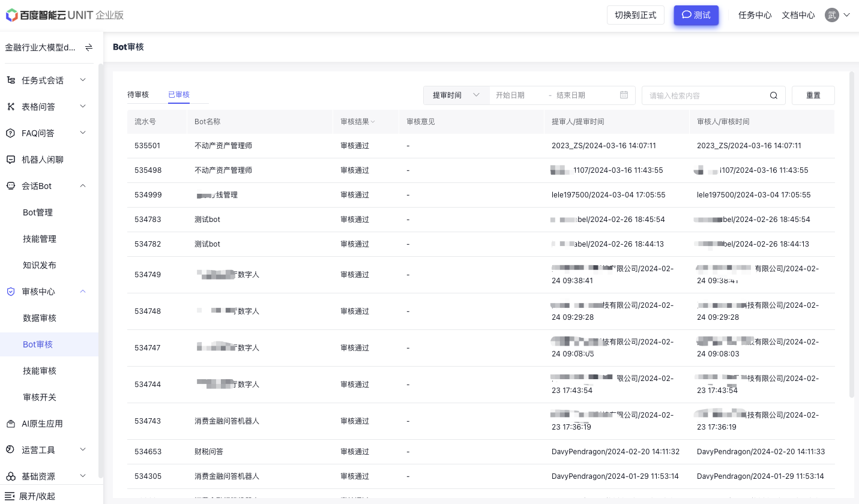Collapse the 审核中心 menu chevron
859x504 pixels.
[83, 291]
